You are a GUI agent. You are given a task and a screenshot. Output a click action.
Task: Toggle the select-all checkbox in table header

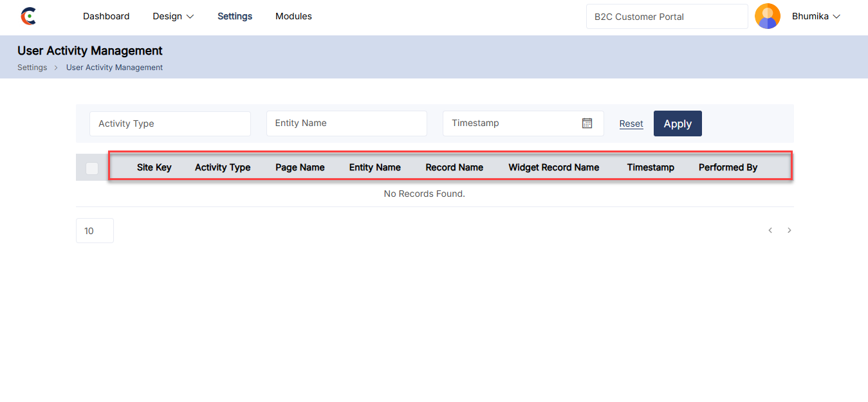pos(92,168)
